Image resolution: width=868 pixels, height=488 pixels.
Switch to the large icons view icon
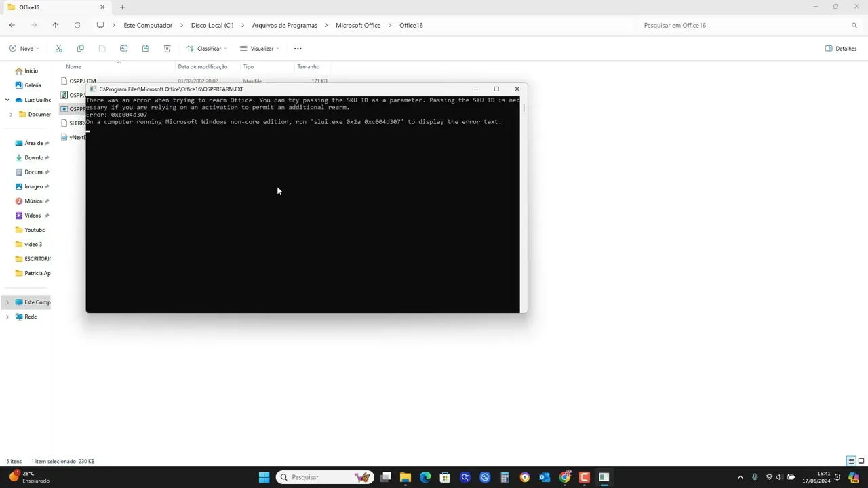pos(861,461)
